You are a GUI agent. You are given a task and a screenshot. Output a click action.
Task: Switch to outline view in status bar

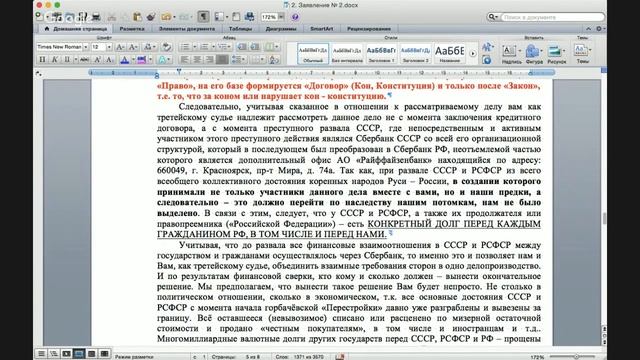(54, 354)
